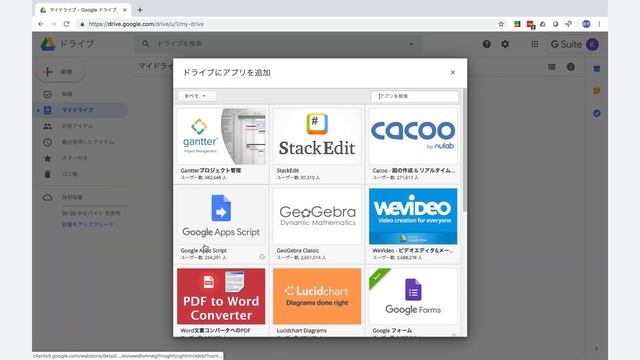Collapse side panel chevron arrow
The width and height of the screenshot is (640, 360).
596,349
